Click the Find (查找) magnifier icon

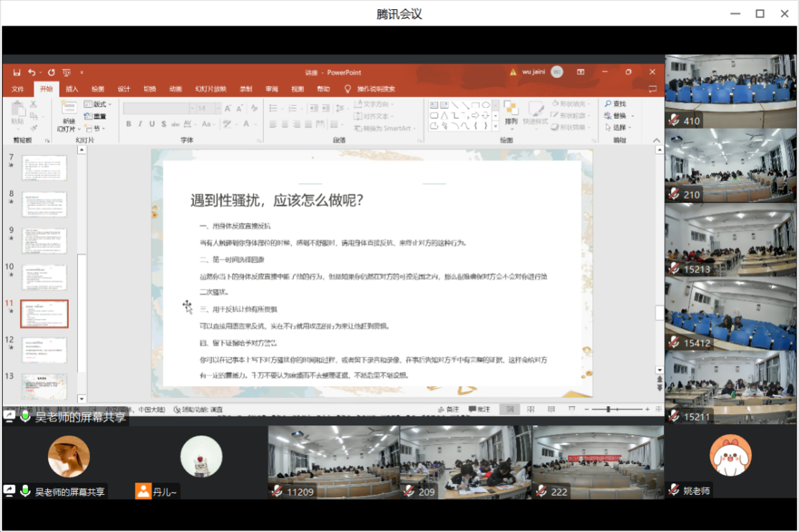tap(608, 104)
